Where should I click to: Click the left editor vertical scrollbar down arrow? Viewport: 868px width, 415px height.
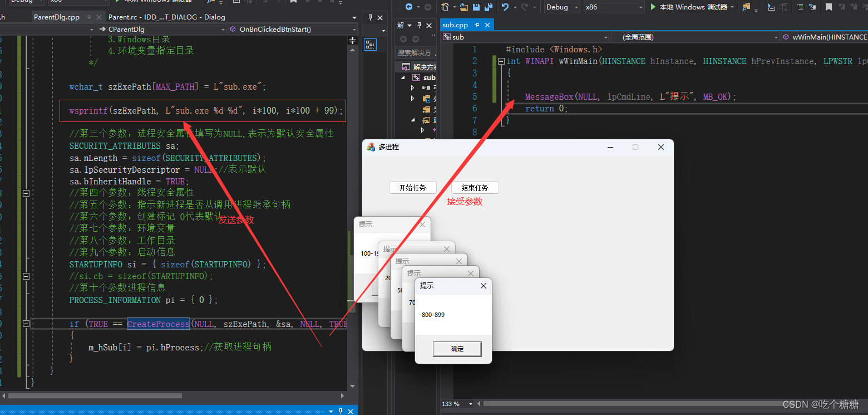352,386
